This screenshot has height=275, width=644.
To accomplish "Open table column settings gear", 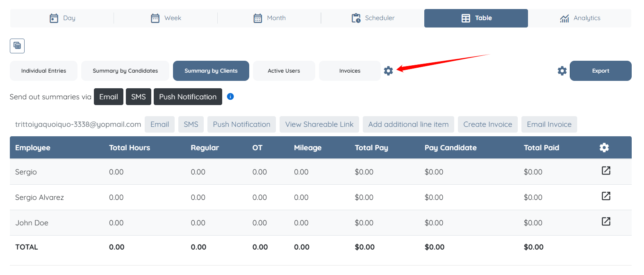I will 604,148.
